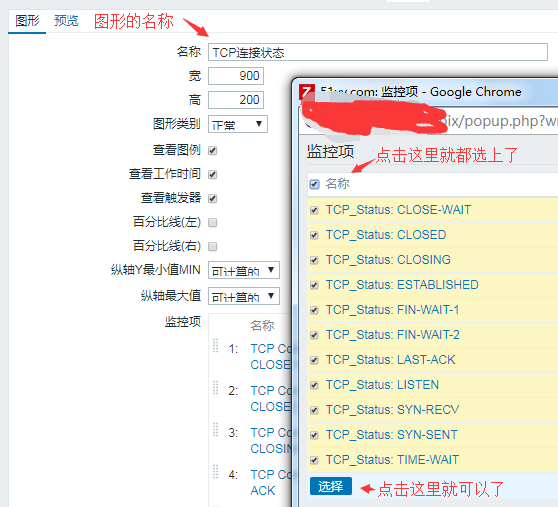The width and height of the screenshot is (558, 507).
Task: Expand the 纵轴Y最小值MIN dropdown
Action: pos(244,270)
